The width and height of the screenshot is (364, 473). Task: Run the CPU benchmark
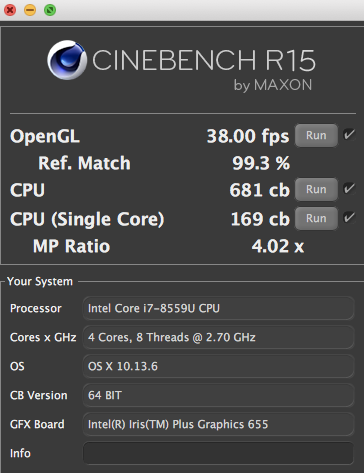point(316,189)
